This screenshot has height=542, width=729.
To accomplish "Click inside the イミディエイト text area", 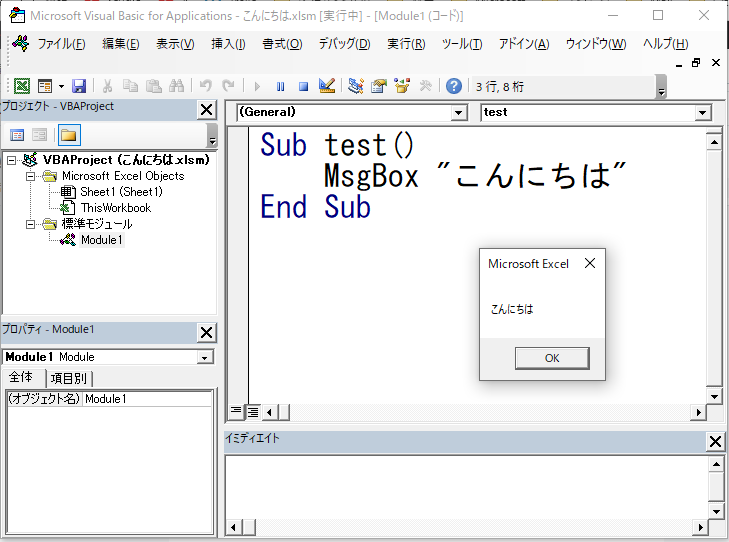I will point(467,487).
